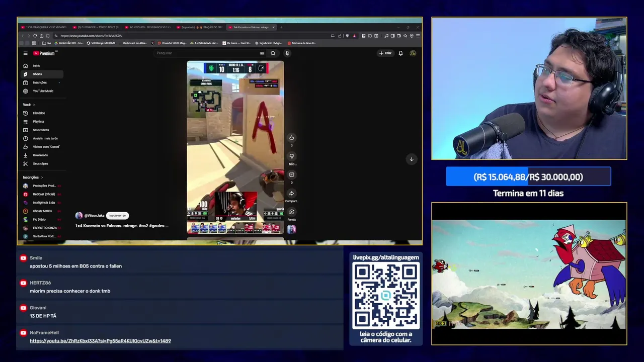Screen dimensions: 644x362
Task: Click the youtu.be link in NoFrameHell's chat message
Action: tap(100, 341)
